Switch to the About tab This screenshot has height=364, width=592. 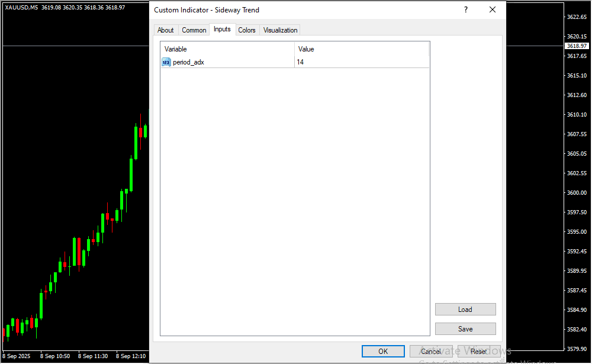(166, 30)
